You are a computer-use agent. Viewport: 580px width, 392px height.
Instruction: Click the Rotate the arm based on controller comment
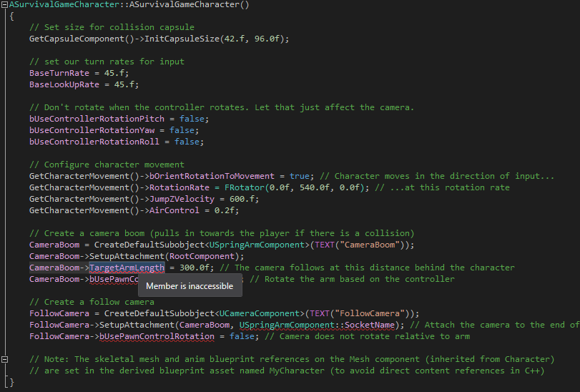[x=352, y=279]
